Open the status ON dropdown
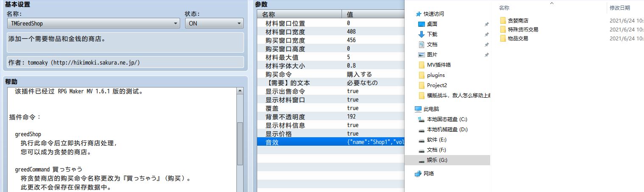 (x=214, y=24)
